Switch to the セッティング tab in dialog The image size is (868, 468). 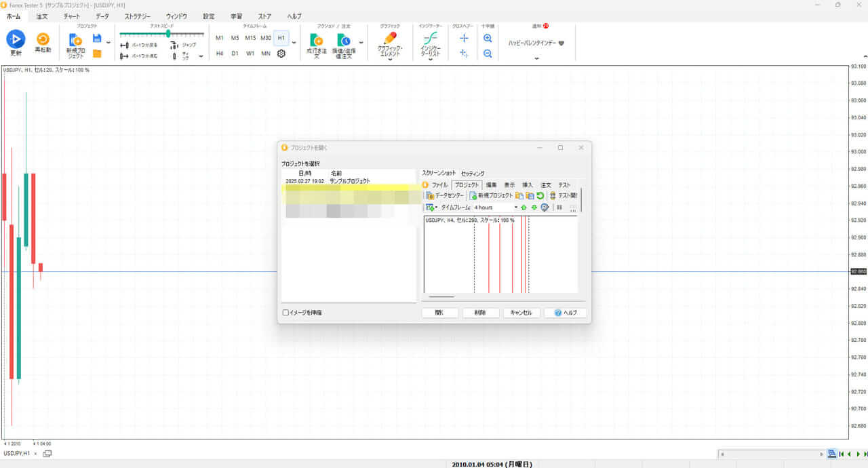pyautogui.click(x=473, y=174)
